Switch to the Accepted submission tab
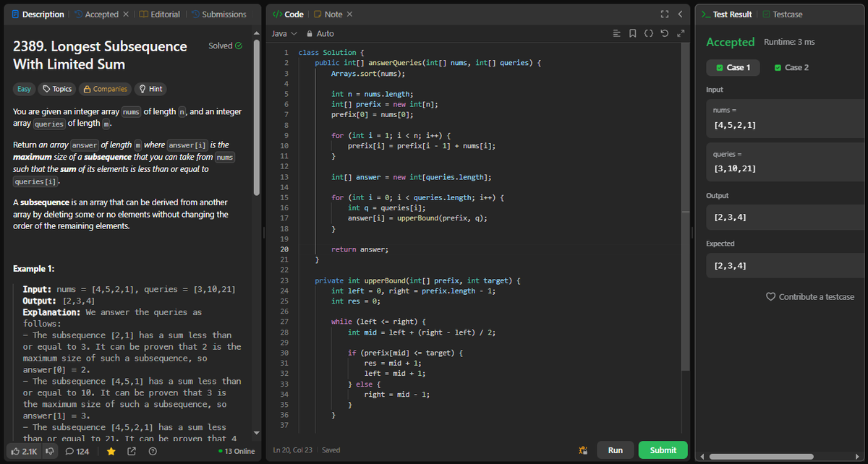The height and width of the screenshot is (464, 868). (x=96, y=14)
